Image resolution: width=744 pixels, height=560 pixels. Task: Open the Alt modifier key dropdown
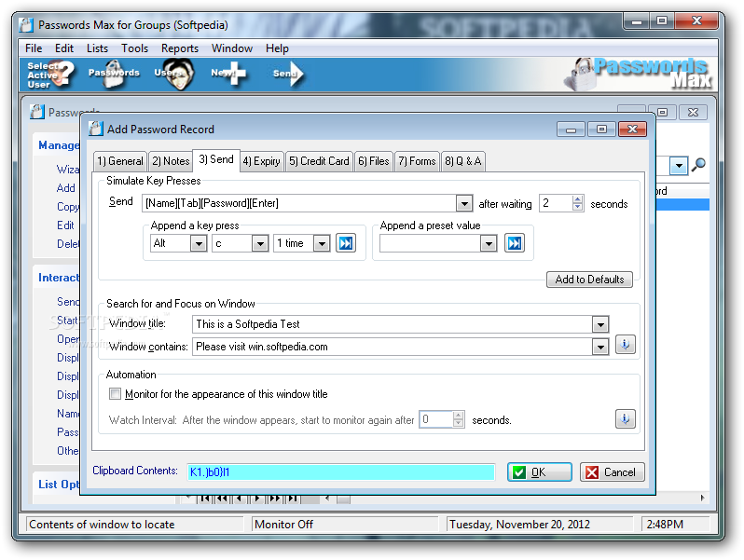199,244
